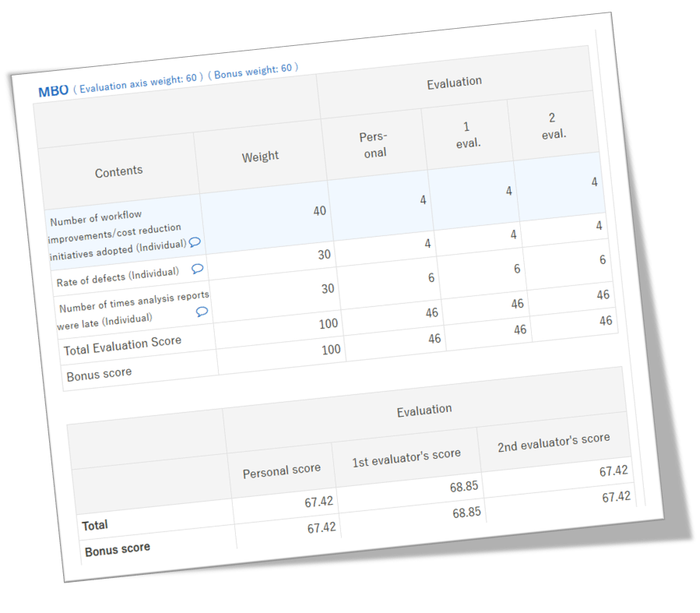700x613 pixels.
Task: Click 2 eval. 46 in upper Bonus score row
Action: 606,321
